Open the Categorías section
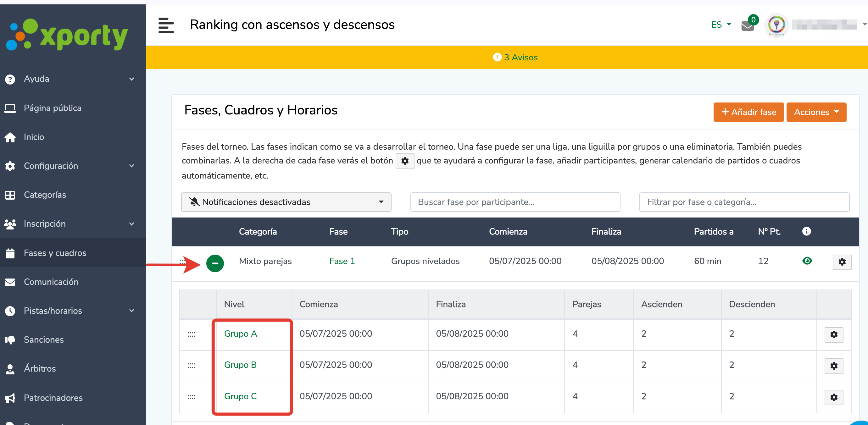868x425 pixels. (45, 195)
